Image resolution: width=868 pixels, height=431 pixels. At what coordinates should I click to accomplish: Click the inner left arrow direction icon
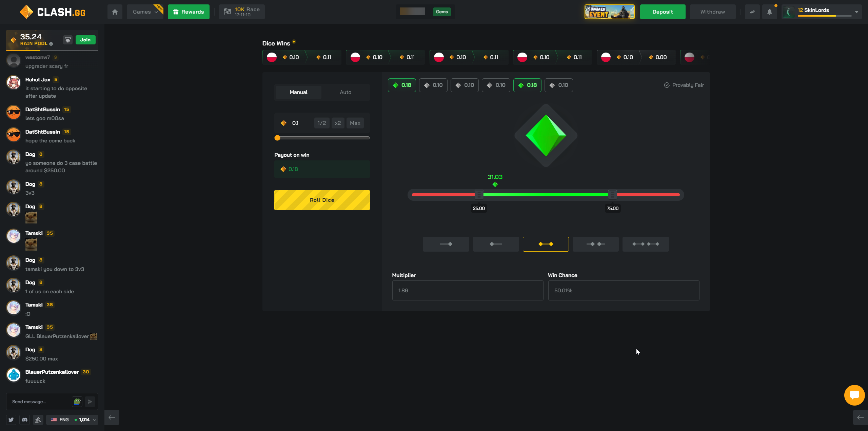point(595,244)
